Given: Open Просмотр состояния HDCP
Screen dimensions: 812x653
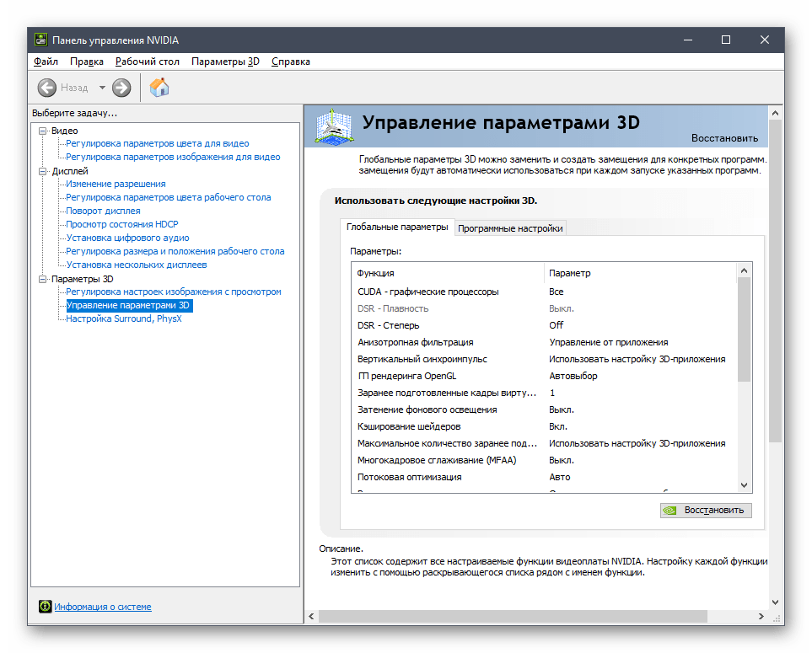Looking at the screenshot, I should tap(122, 224).
